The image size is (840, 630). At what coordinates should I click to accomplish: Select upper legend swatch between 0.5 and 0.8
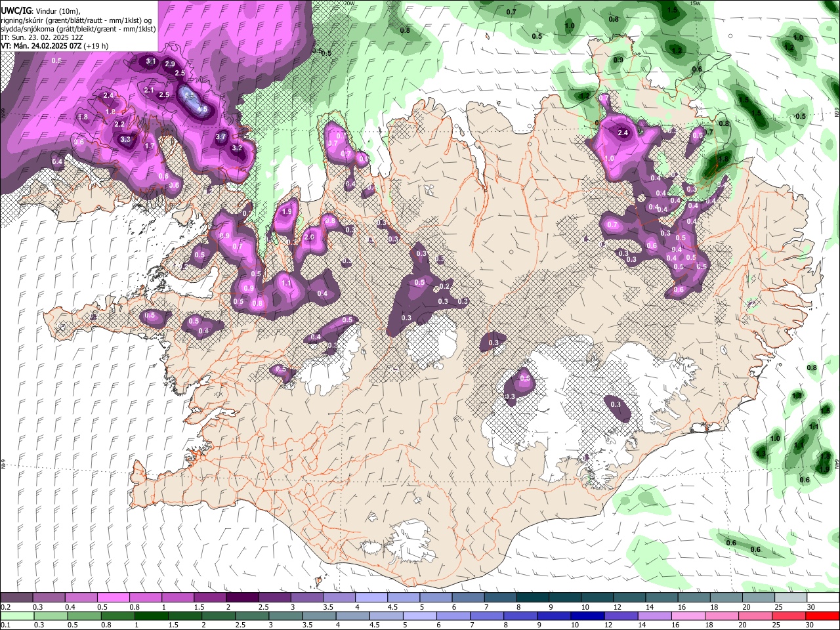click(114, 597)
